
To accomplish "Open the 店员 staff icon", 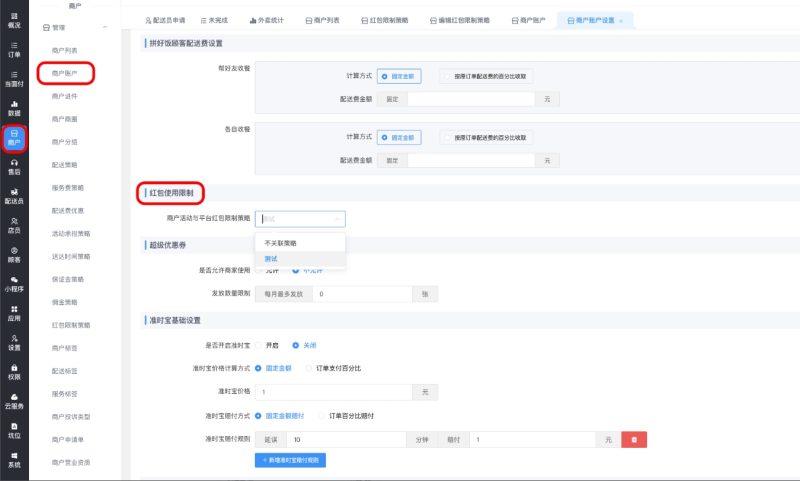I will (x=14, y=225).
